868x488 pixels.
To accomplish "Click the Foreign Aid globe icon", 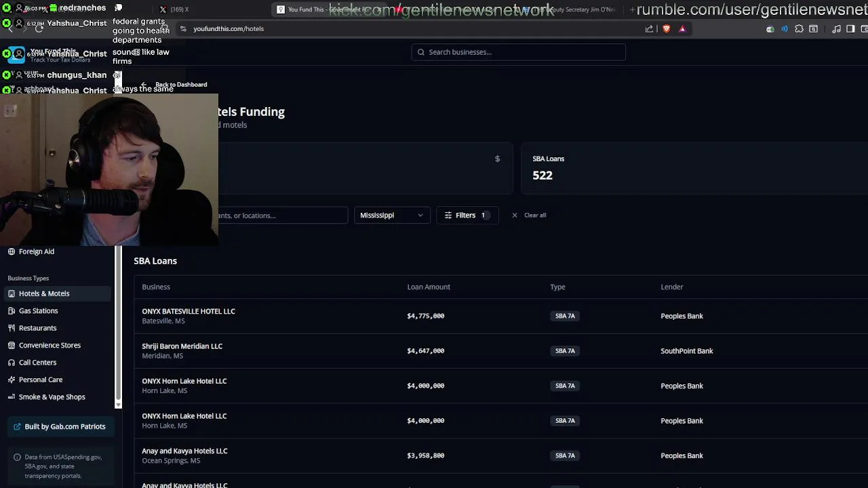I will [x=12, y=251].
